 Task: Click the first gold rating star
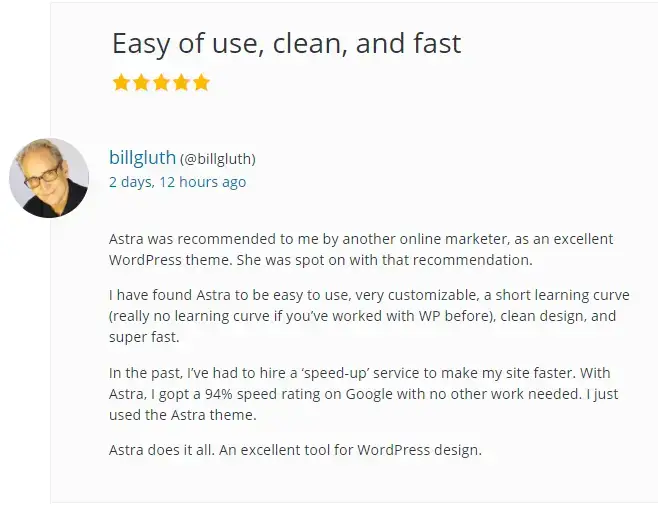click(121, 82)
